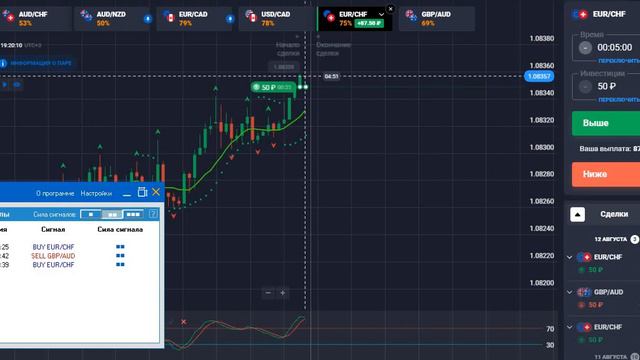Click the EUR/CHF flag icon in trade panel header

coord(580,14)
